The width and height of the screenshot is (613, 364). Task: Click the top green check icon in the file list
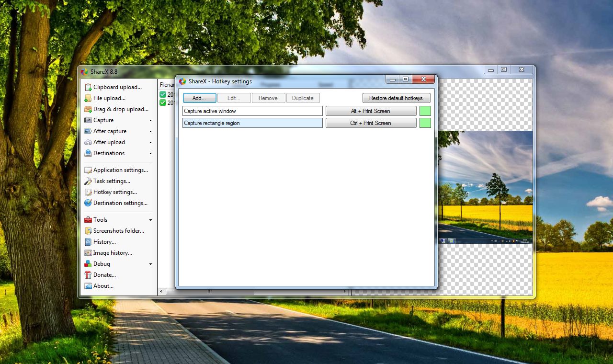coord(163,94)
